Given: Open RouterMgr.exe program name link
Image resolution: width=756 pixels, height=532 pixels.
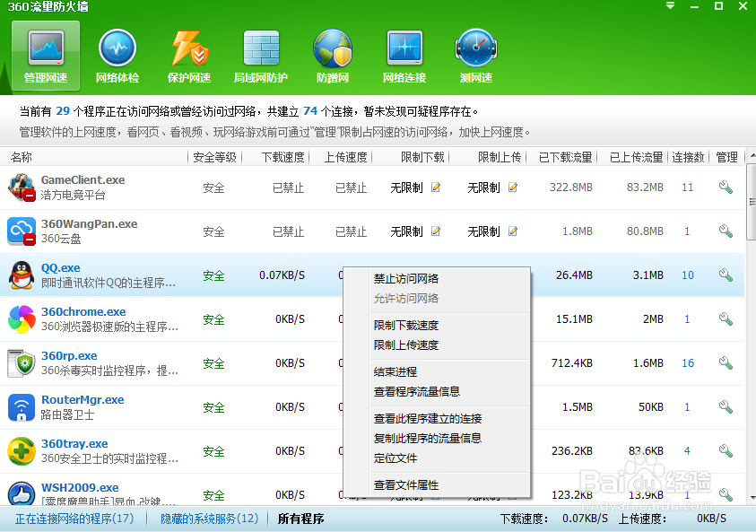Looking at the screenshot, I should click(83, 399).
